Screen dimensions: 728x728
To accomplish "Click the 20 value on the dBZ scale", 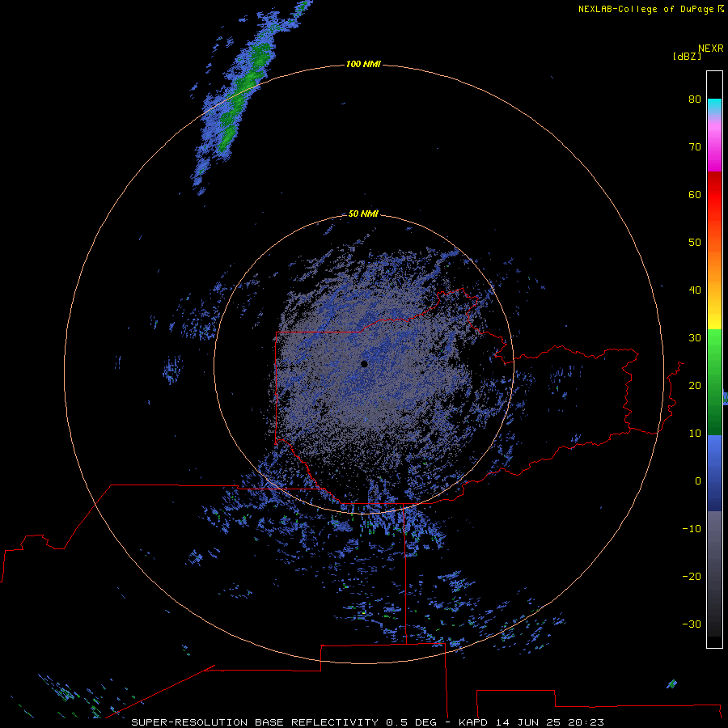I will pos(695,386).
